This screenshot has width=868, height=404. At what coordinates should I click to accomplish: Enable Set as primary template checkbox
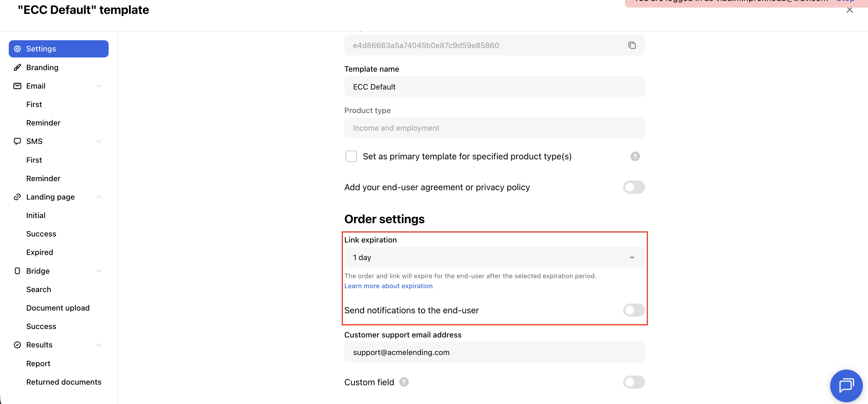[351, 156]
